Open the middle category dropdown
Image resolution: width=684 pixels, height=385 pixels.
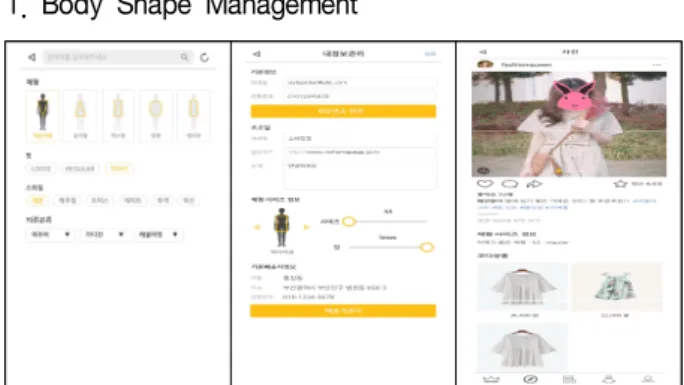coord(104,235)
